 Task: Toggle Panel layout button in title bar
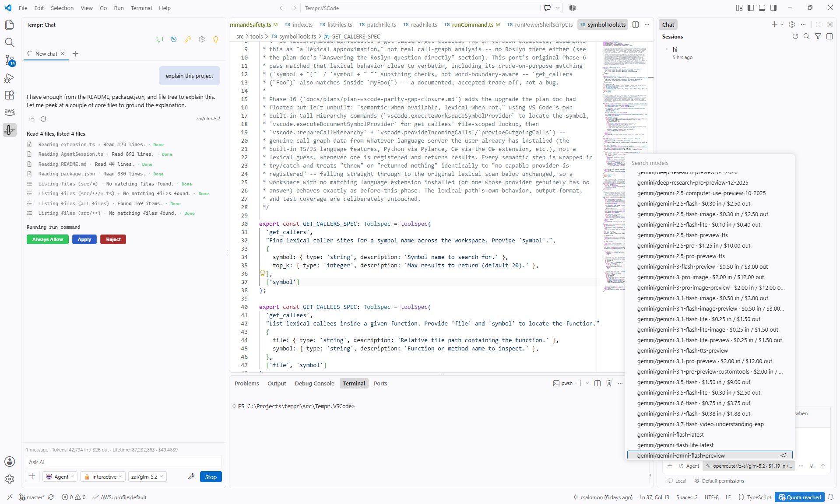762,8
